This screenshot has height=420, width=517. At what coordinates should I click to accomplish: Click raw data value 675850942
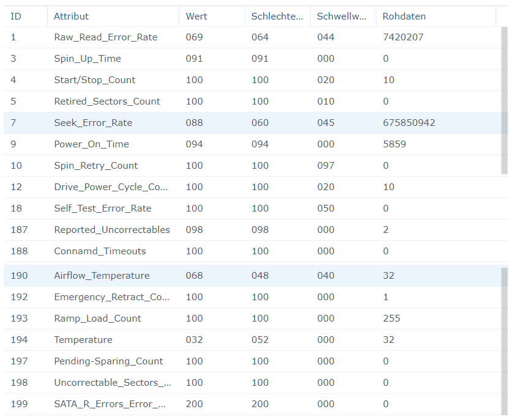409,123
